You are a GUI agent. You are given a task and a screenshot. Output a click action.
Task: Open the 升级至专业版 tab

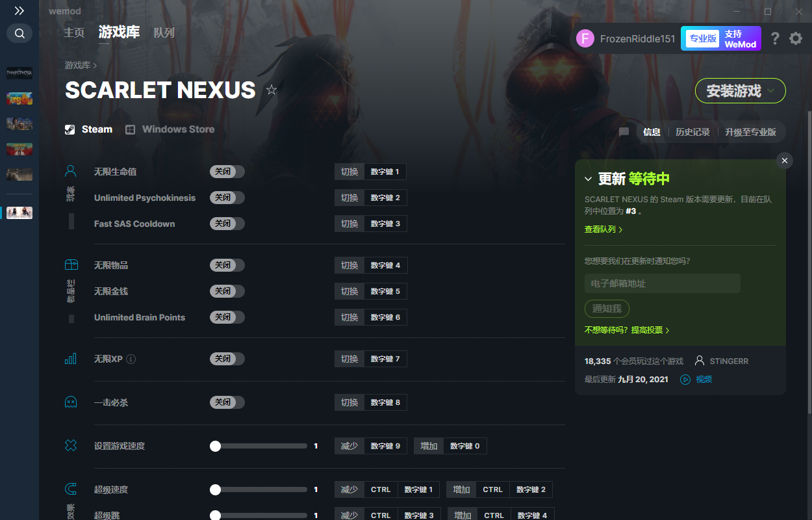click(x=750, y=132)
